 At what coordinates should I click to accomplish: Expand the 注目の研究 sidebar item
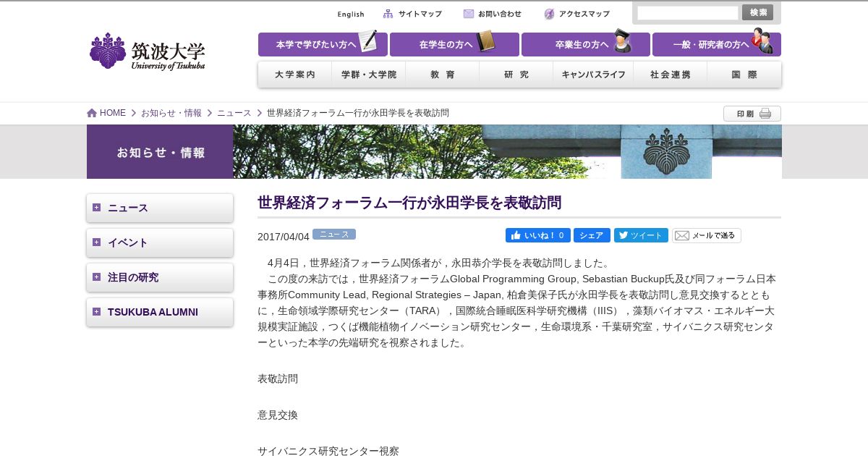tap(96, 277)
